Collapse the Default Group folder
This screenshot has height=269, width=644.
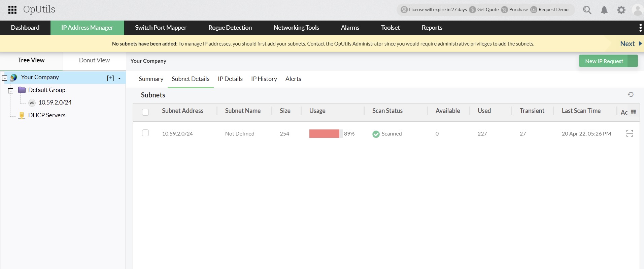click(11, 91)
